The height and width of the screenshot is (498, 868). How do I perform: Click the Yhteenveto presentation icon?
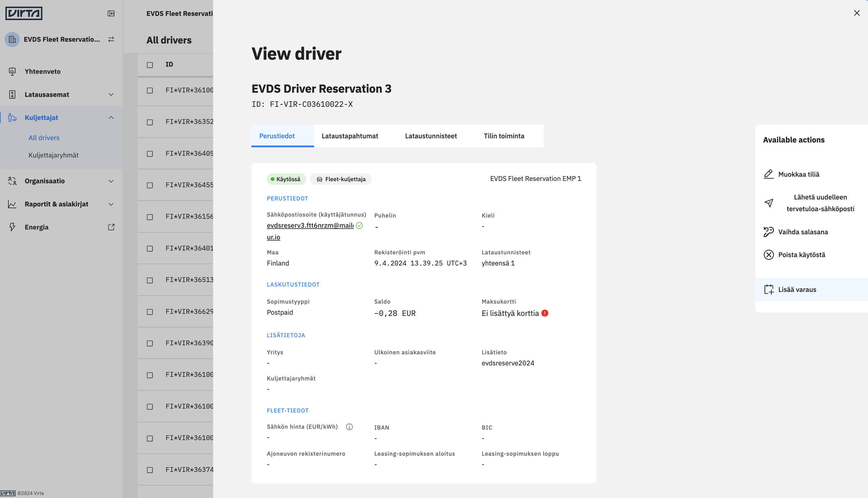(12, 71)
